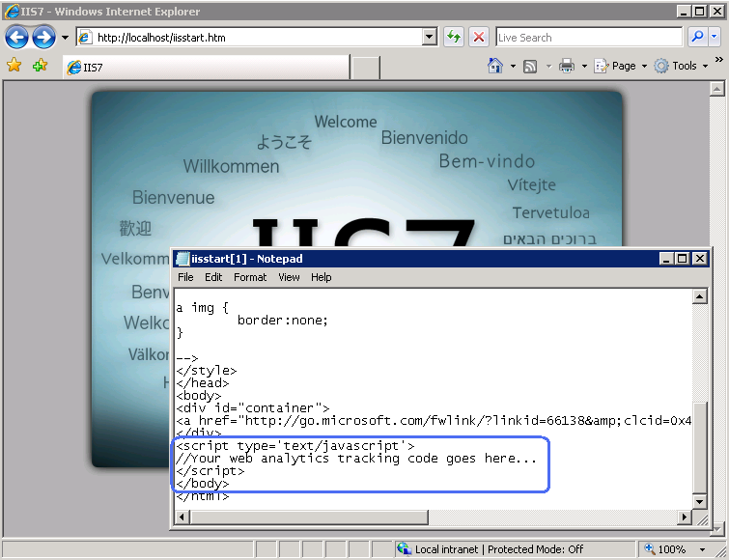The height and width of the screenshot is (560, 729).
Task: Click the Add to Favorites icon
Action: (x=40, y=65)
